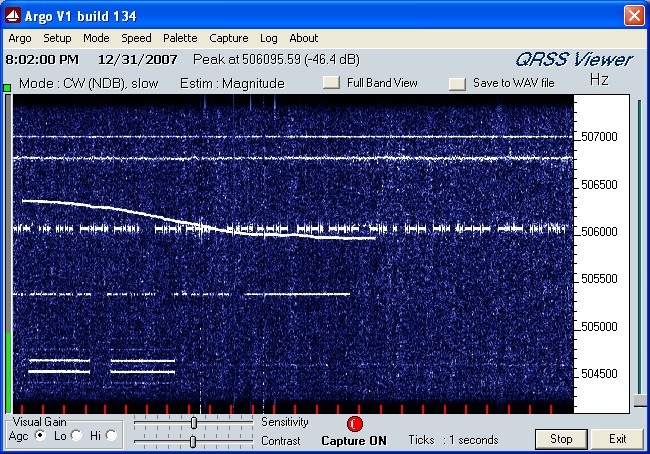Click the green audio level meter bar
Screen dimensions: 650x454
click(x=8, y=371)
